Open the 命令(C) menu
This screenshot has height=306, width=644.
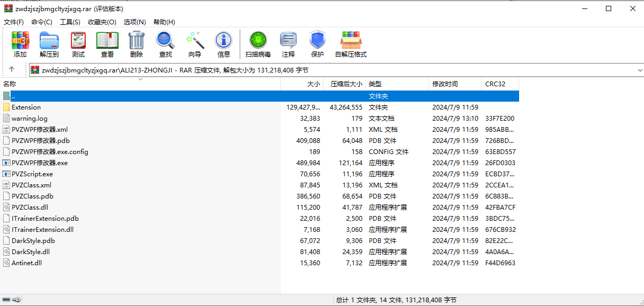(42, 22)
